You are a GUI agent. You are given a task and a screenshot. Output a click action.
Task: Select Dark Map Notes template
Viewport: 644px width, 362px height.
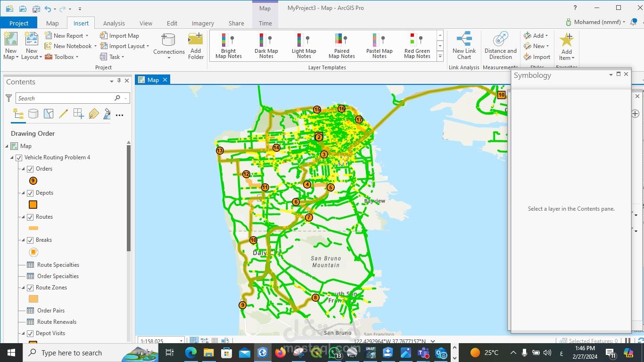pos(266,46)
